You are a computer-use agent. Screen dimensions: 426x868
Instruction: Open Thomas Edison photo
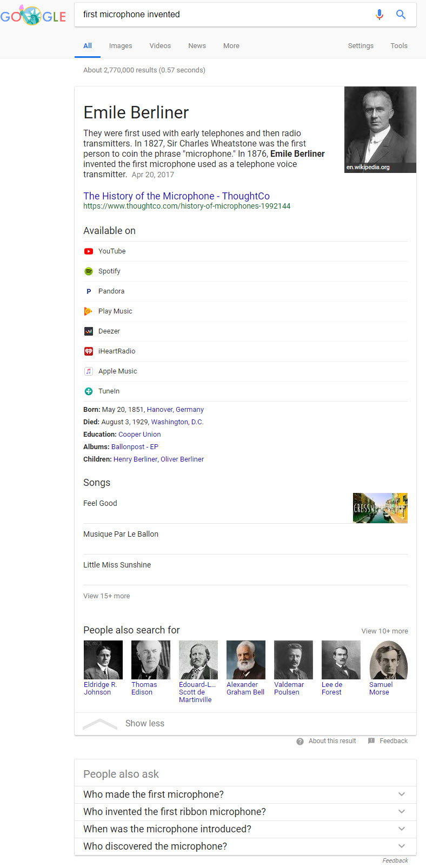(151, 660)
